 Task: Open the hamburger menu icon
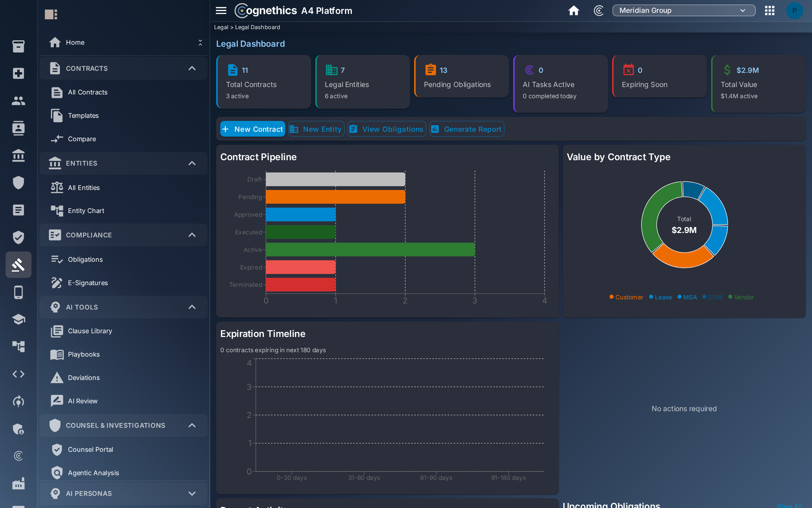click(x=221, y=10)
